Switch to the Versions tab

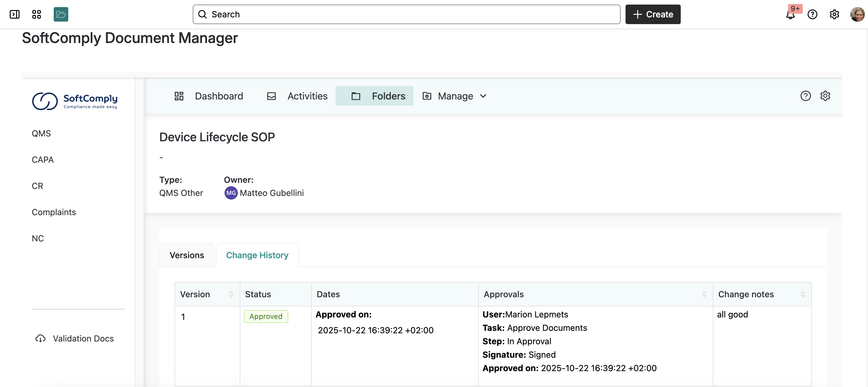187,255
